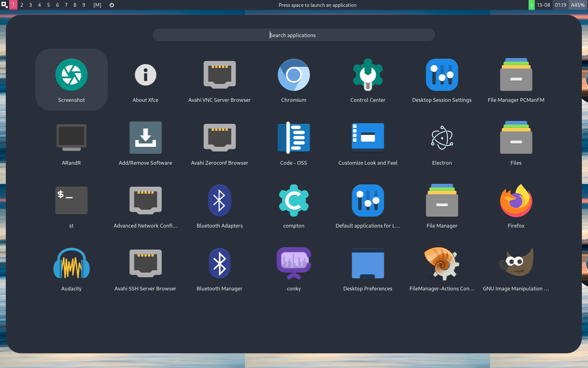Launch Firefox browser
Screen dimensions: 588x368
(x=516, y=205)
